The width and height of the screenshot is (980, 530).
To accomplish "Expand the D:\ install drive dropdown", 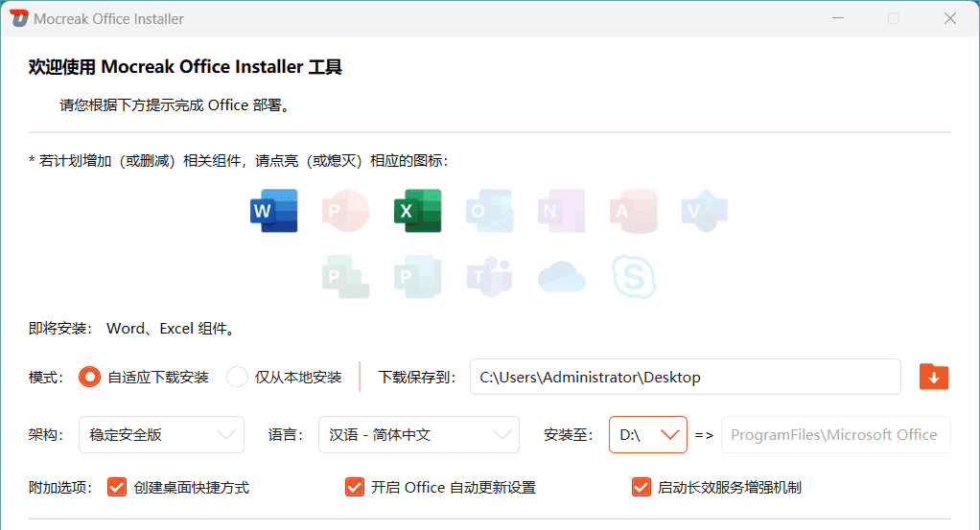I will click(x=648, y=434).
